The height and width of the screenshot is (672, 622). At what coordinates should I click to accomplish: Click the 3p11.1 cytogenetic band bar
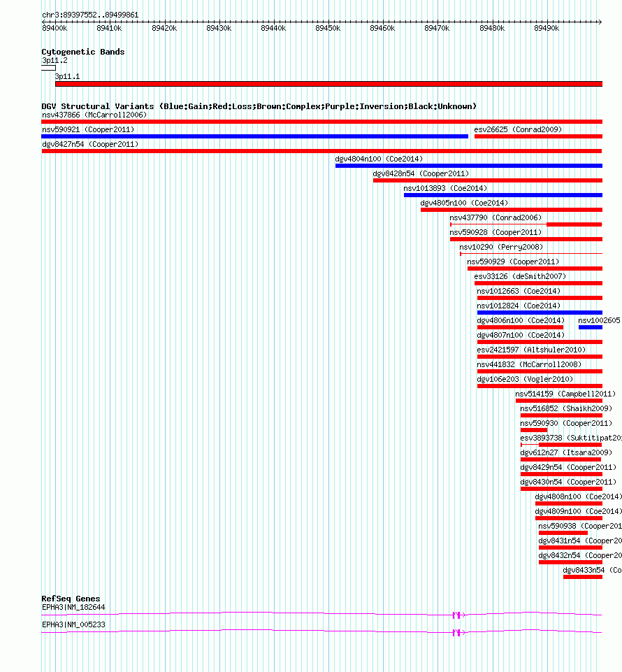click(328, 84)
